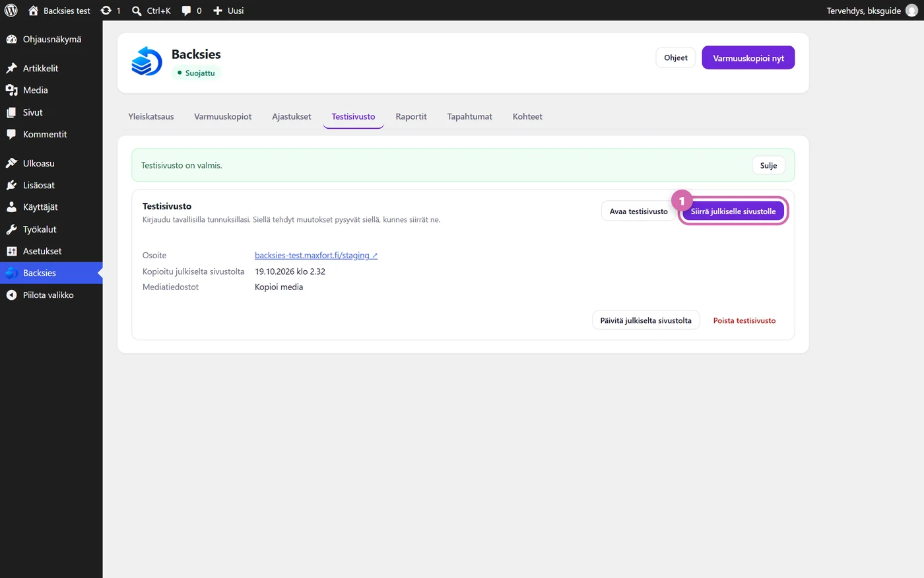
Task: Open the Media icon in sidebar
Action: pyautogui.click(x=11, y=90)
